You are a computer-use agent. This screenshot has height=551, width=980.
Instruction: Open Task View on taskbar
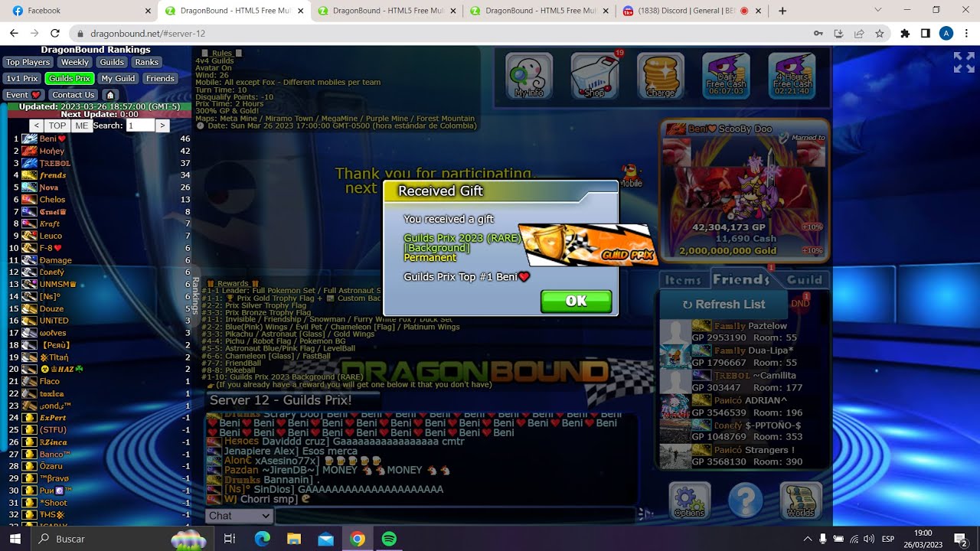pos(229,539)
